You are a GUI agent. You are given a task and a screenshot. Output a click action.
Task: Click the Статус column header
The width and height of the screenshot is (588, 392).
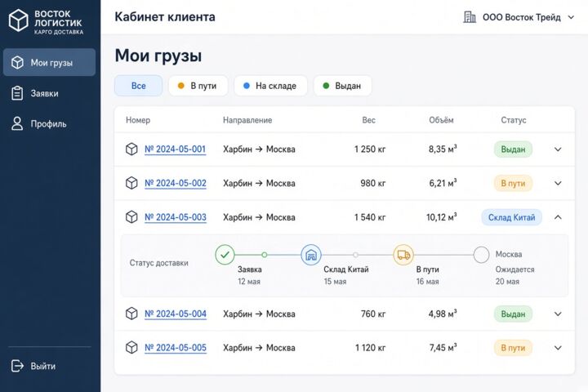[514, 120]
